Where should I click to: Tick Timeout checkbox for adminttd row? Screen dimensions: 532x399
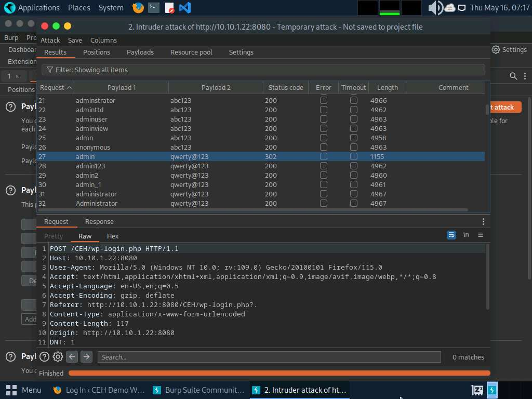[353, 110]
